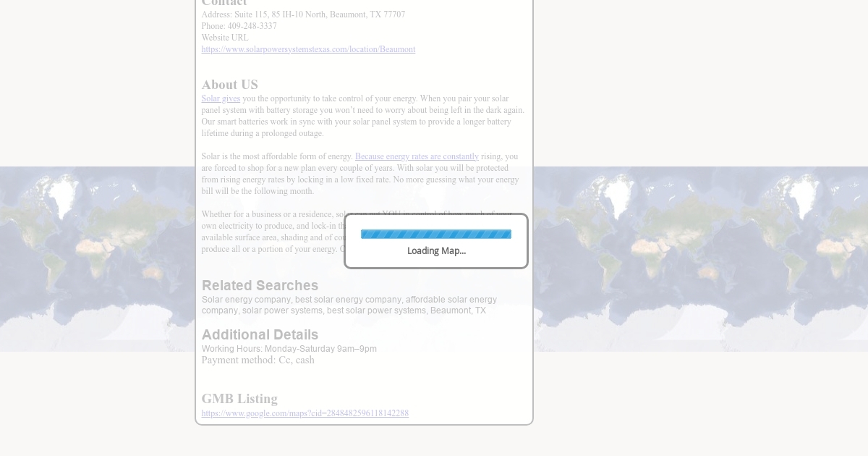
Task: Click the Working Hours Monday-Saturday line
Action: tap(289, 349)
